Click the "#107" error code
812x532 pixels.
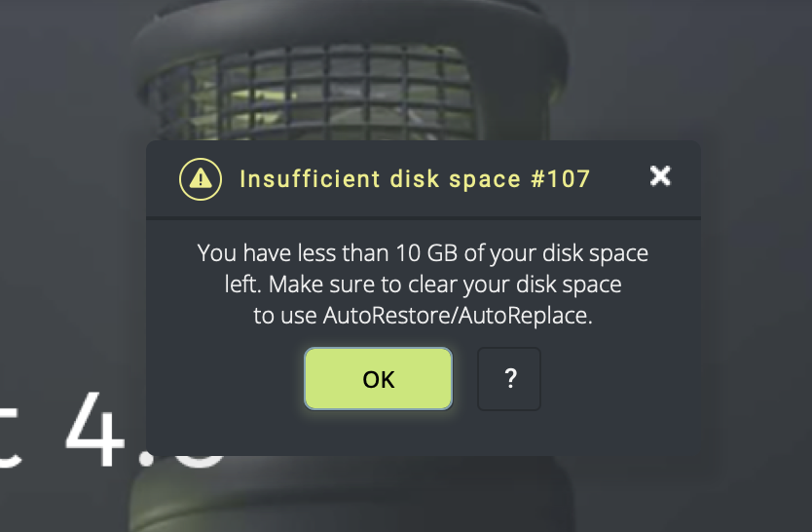pos(562,179)
